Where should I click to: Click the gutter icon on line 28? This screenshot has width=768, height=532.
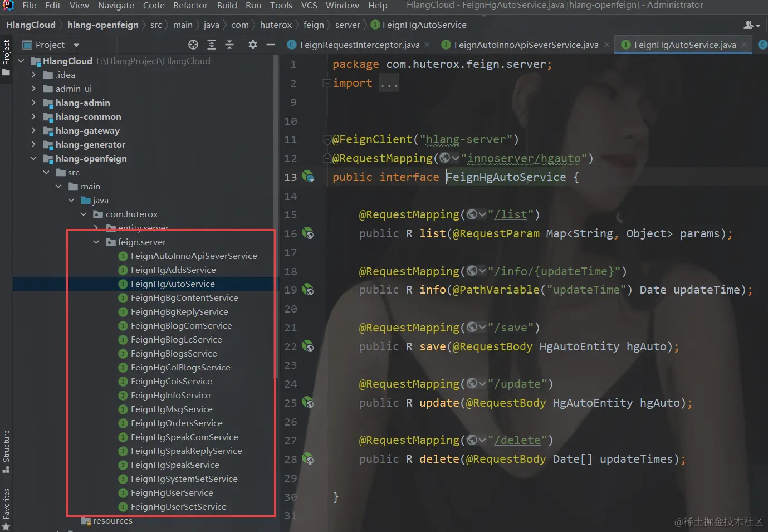pos(308,459)
